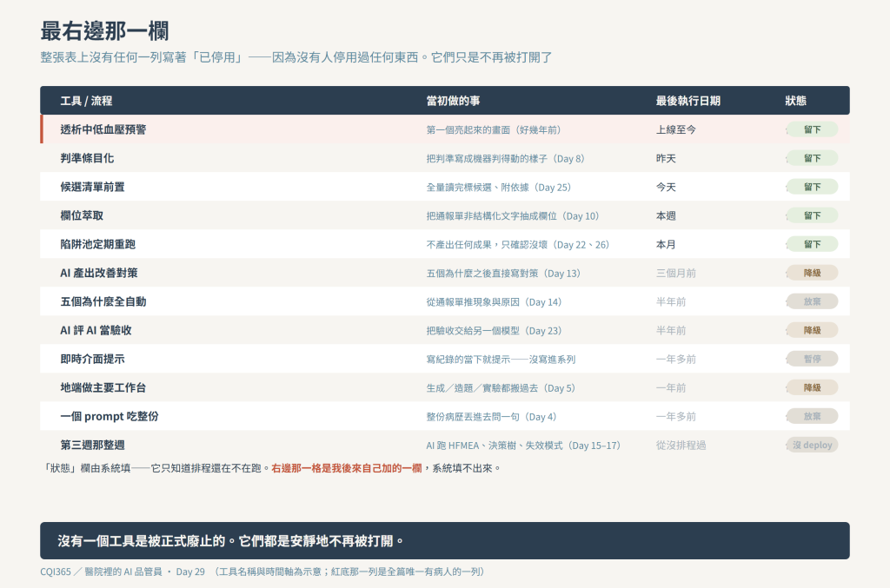Select the AI 評 AI 當驗收 row name
Viewport: 890px width, 588px height.
pyautogui.click(x=96, y=331)
